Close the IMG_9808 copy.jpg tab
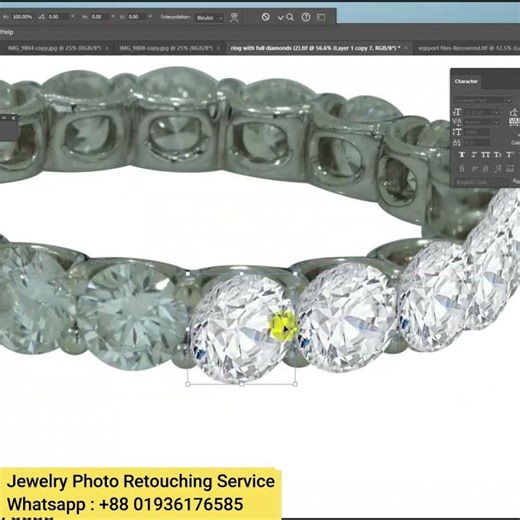This screenshot has width=520, height=520. [218, 48]
